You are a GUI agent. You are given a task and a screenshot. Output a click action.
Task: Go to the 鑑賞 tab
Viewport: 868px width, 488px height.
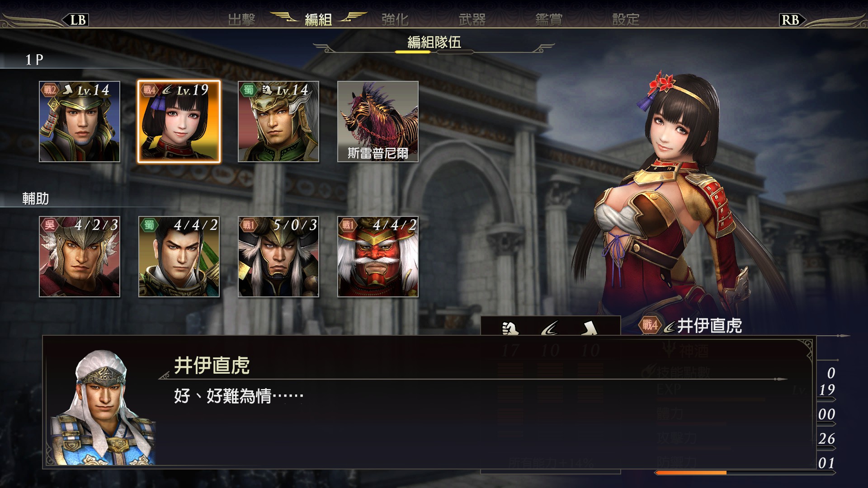coord(549,19)
